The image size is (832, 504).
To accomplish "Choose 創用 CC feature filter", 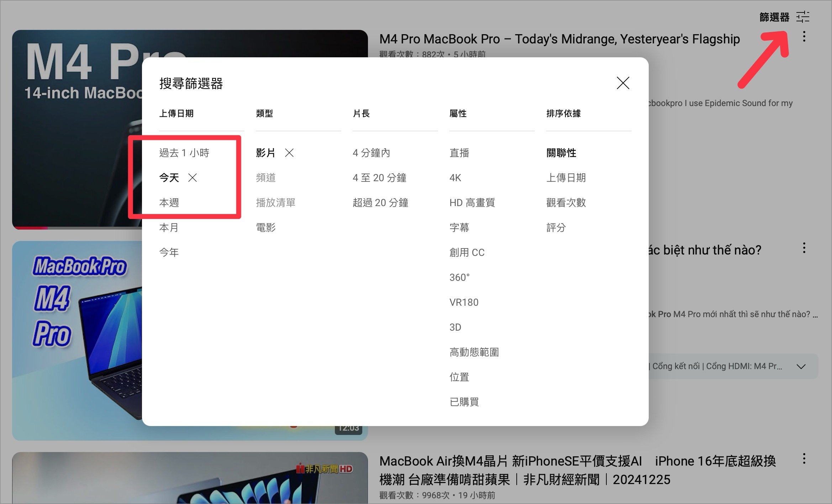I will (467, 252).
